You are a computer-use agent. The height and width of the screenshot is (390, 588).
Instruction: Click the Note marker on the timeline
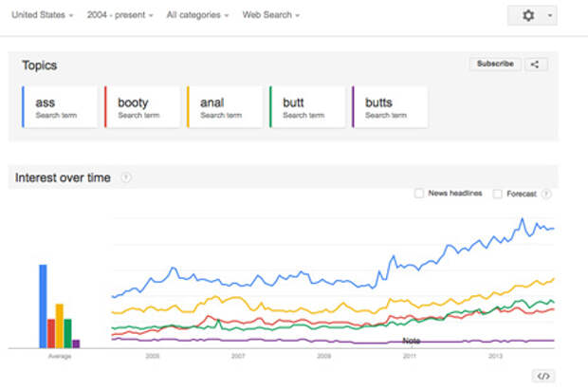[x=411, y=340]
